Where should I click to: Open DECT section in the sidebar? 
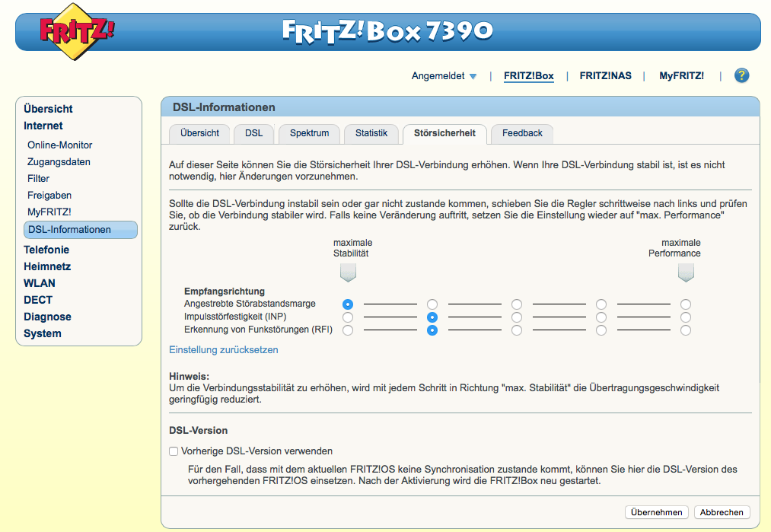coord(38,300)
